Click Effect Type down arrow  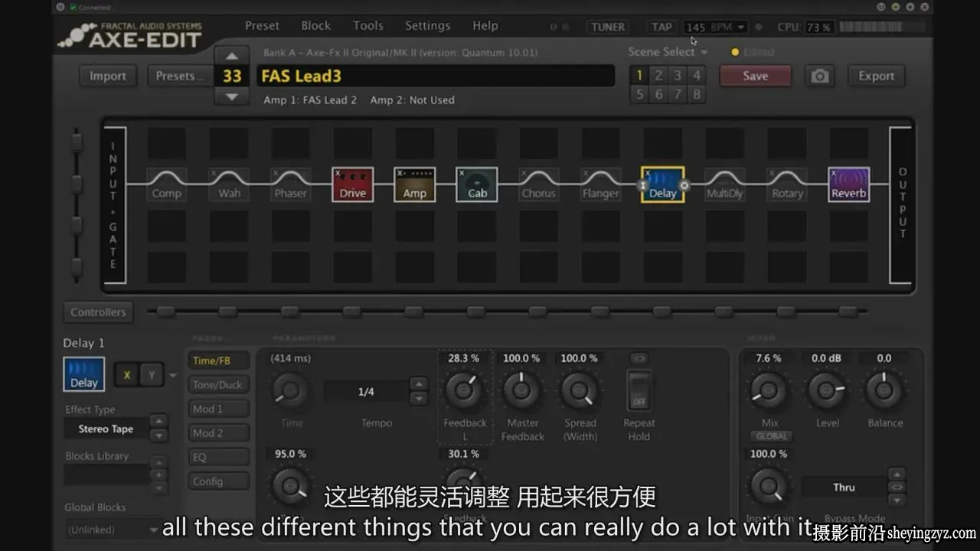(x=158, y=435)
